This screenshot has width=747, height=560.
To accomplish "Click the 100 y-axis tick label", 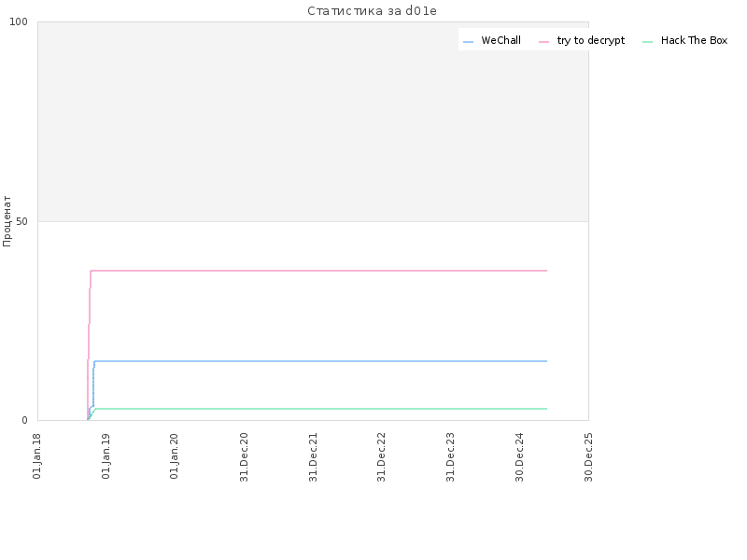I will [x=19, y=21].
